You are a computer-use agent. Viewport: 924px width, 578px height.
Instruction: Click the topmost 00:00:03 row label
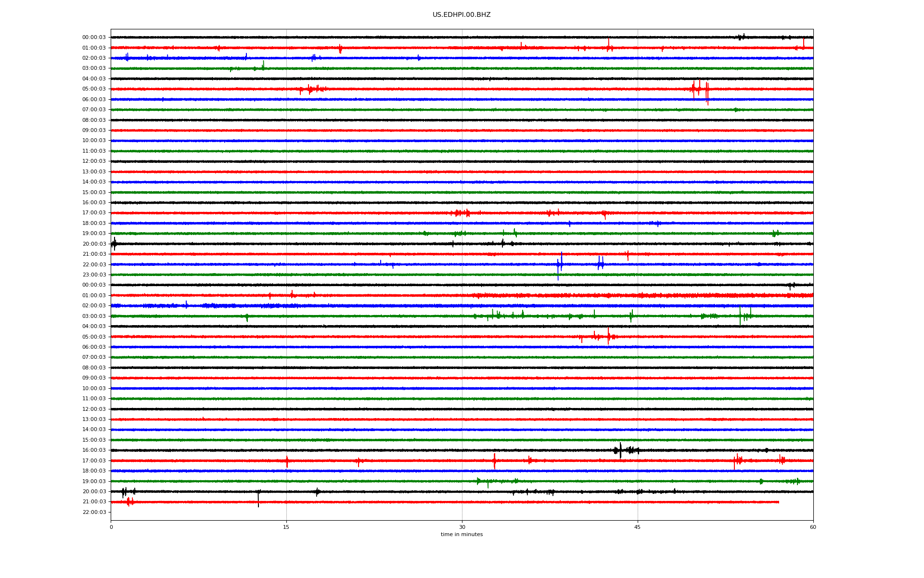pyautogui.click(x=94, y=38)
